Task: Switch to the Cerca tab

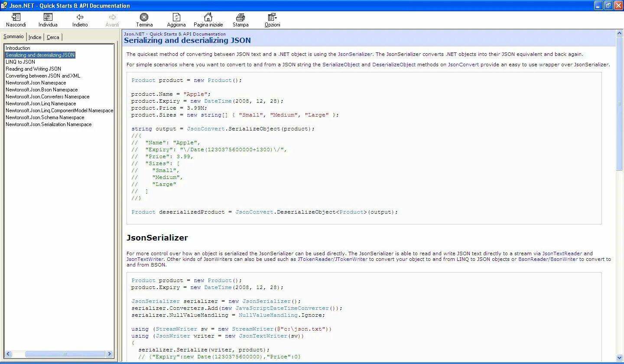Action: point(53,37)
